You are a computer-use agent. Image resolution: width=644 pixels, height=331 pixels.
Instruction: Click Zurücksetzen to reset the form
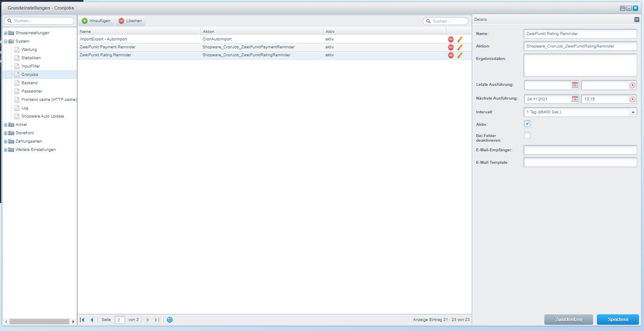pos(569,319)
